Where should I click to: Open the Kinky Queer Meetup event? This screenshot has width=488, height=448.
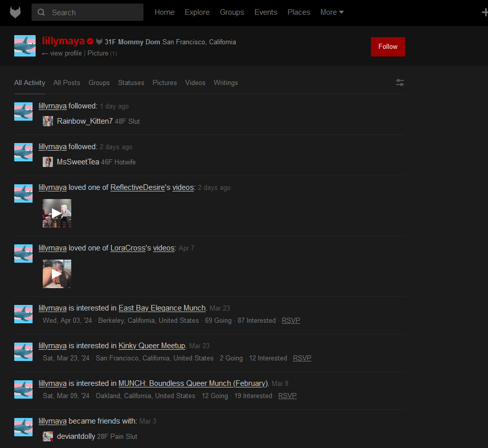coord(152,346)
